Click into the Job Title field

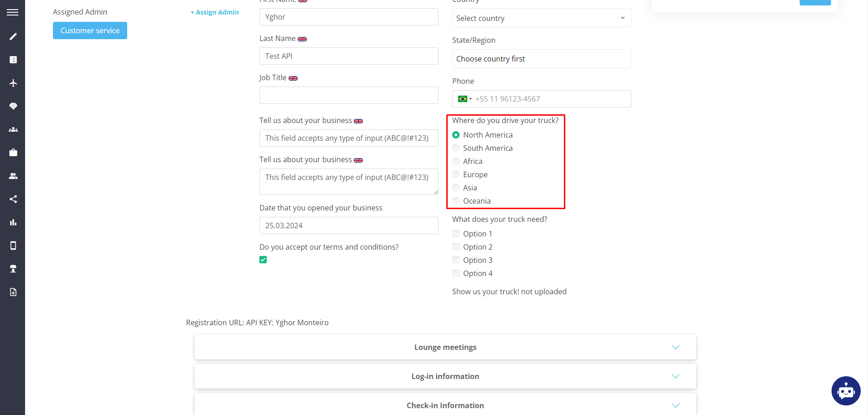point(349,95)
